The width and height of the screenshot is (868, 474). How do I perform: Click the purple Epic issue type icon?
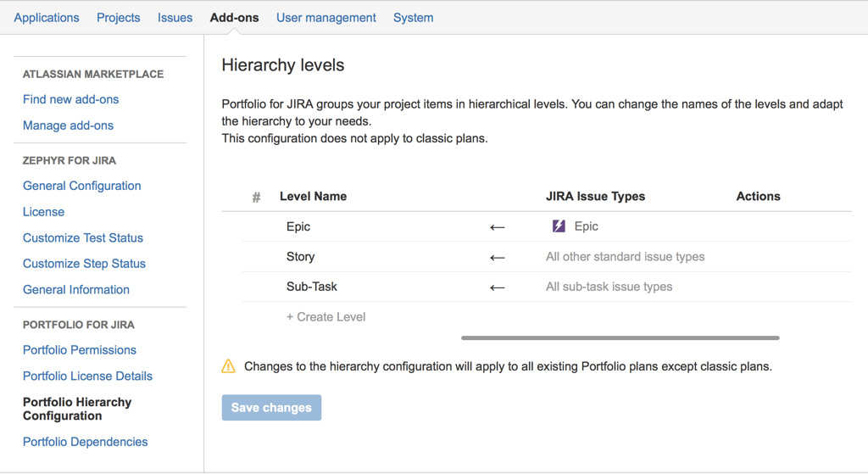(x=559, y=226)
